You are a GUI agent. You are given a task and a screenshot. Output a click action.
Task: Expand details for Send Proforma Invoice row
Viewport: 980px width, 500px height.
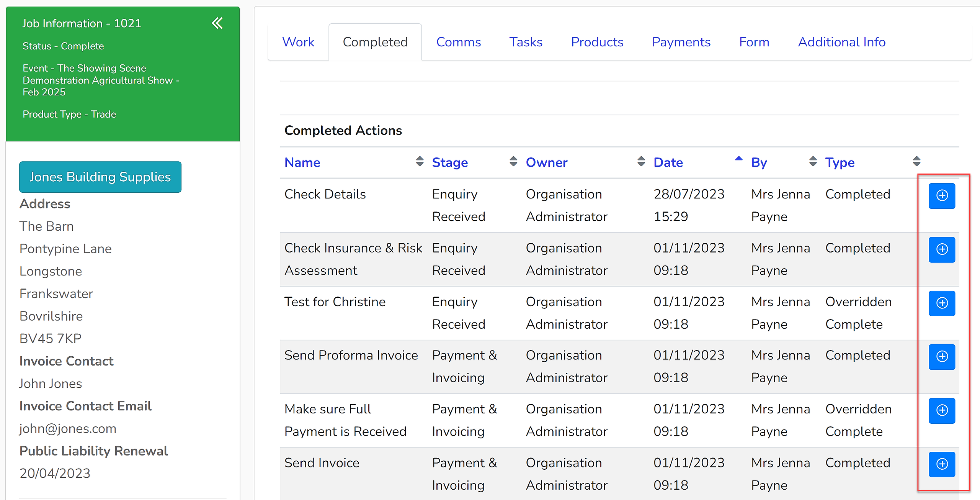click(x=942, y=357)
